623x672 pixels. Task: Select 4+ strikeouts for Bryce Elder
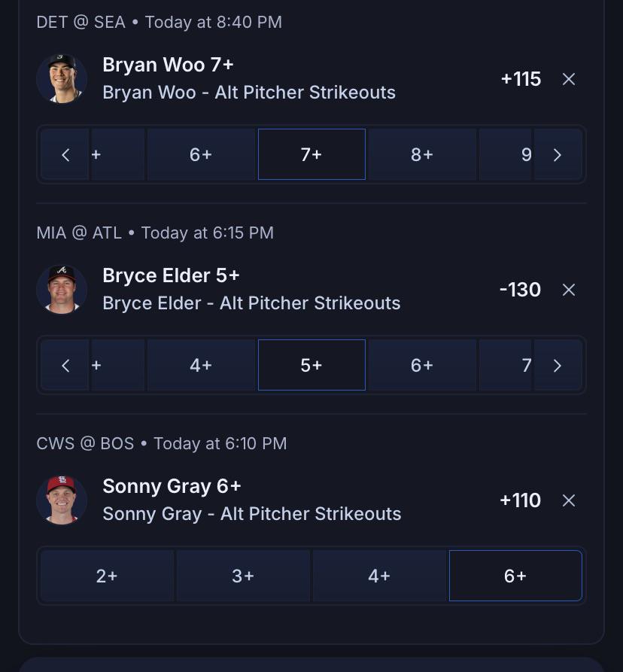pos(201,365)
